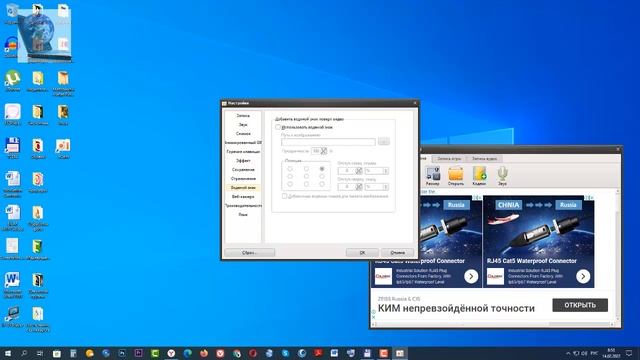Close the bottom ad with small X icon
Viewport: 640px width, 360px height.
tap(373, 317)
